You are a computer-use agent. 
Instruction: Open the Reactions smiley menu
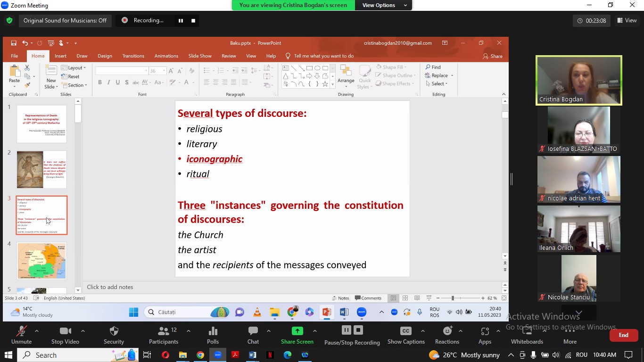[447, 331]
